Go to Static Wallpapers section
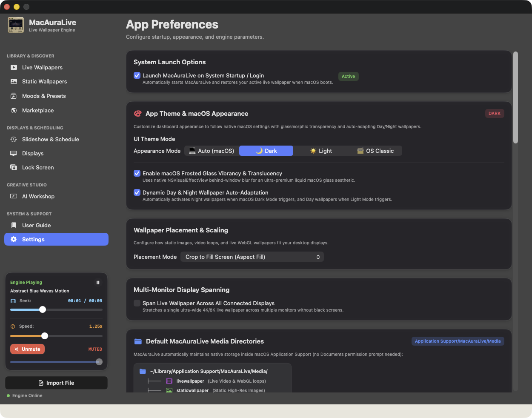 (56, 81)
